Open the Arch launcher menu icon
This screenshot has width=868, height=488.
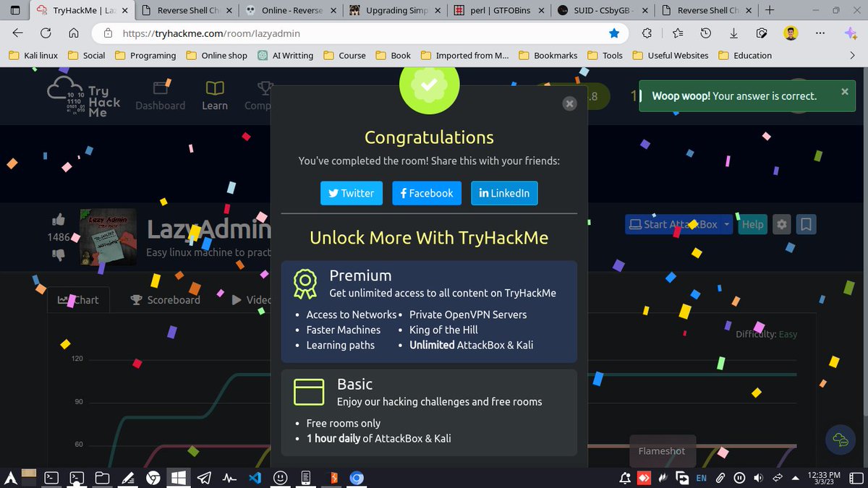coord(10,478)
